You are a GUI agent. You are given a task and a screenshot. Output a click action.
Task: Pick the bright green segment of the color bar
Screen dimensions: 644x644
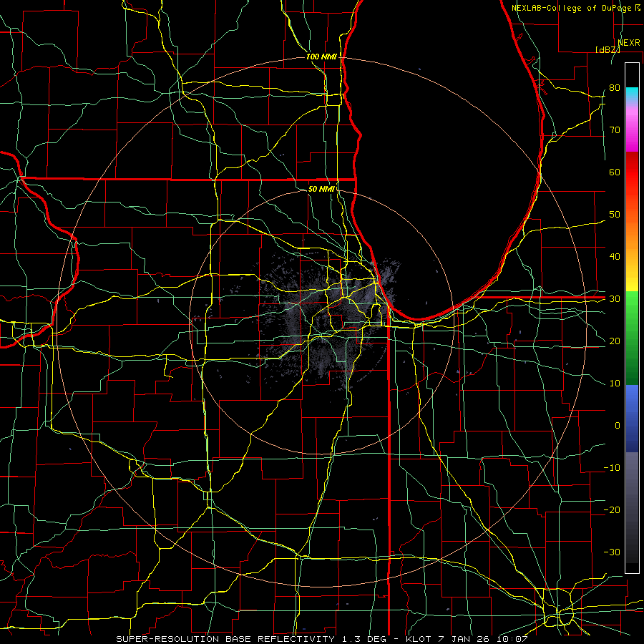[632, 306]
